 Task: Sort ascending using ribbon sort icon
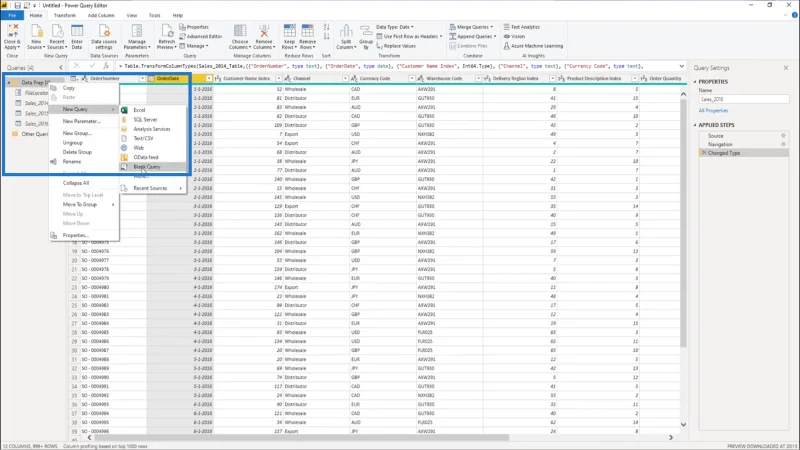[327, 27]
